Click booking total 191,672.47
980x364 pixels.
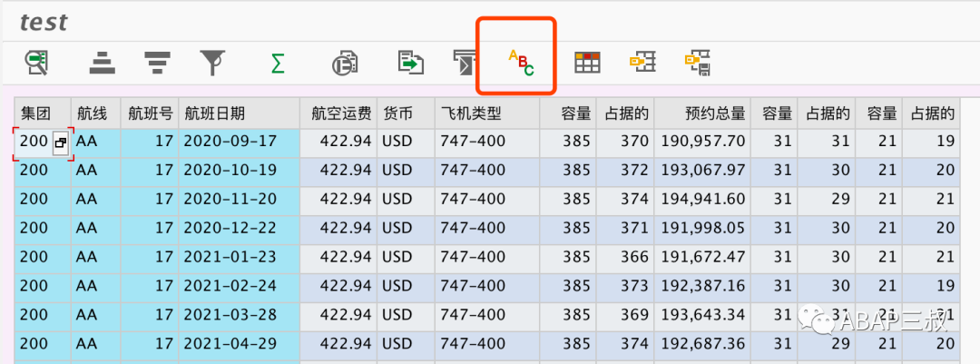click(x=702, y=257)
